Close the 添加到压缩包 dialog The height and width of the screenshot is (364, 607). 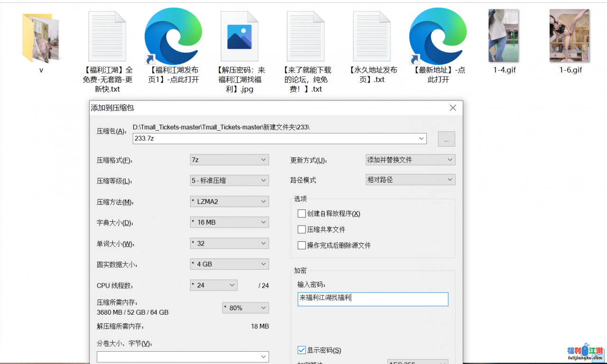coord(453,108)
